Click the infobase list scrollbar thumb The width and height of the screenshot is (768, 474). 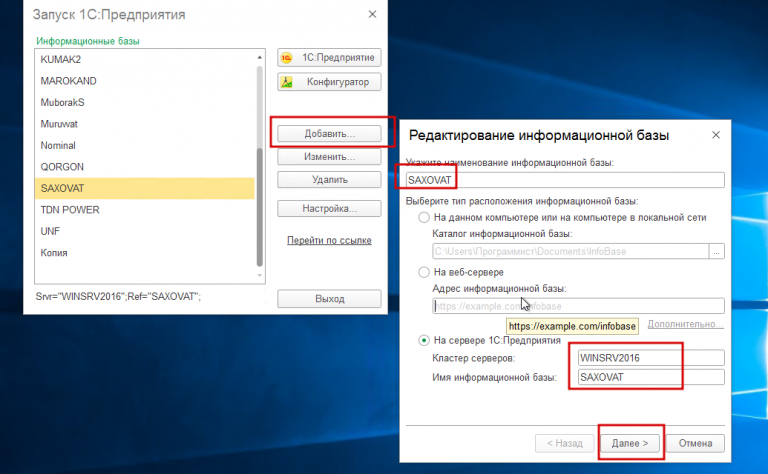[x=260, y=207]
